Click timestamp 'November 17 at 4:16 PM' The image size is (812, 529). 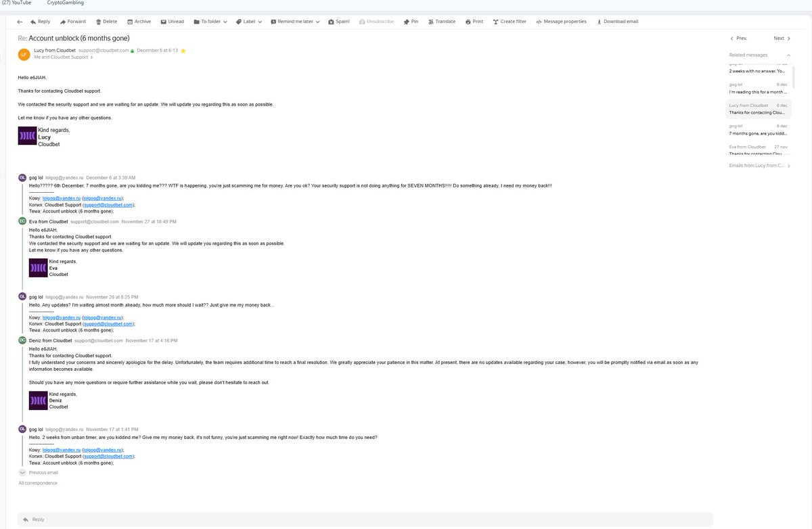pos(152,340)
